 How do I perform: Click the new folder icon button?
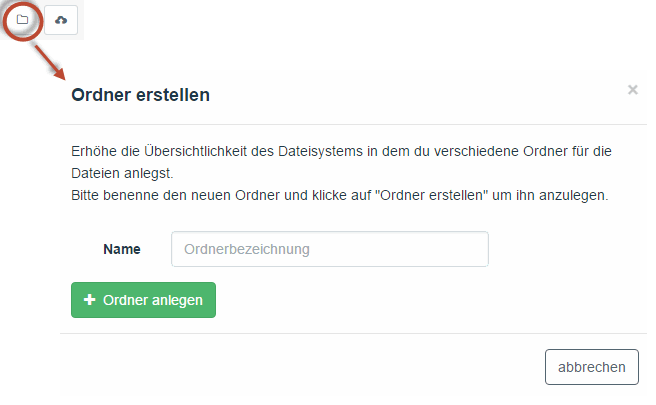click(23, 20)
